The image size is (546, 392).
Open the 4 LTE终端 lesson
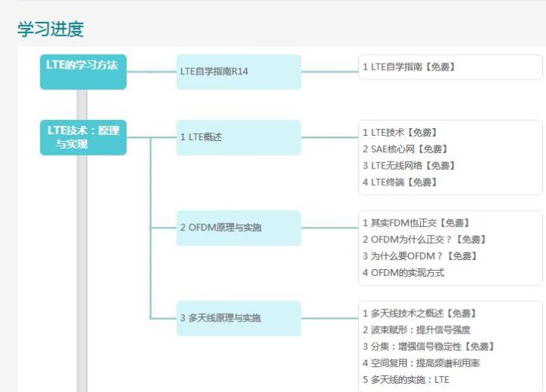click(x=400, y=183)
